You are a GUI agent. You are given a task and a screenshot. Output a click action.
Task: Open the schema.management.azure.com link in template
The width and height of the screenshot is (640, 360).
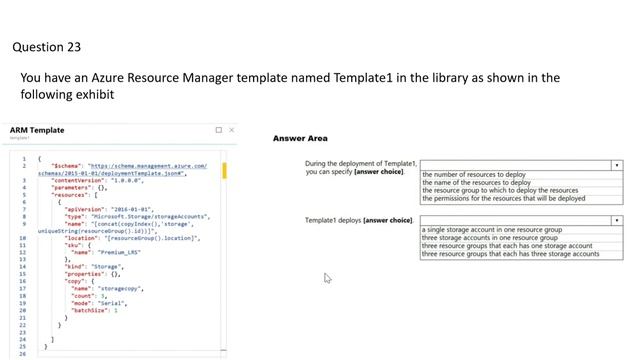(x=148, y=166)
